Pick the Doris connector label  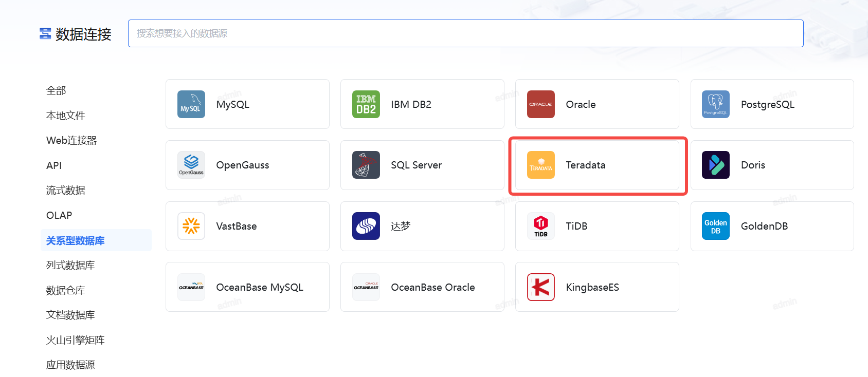point(753,165)
